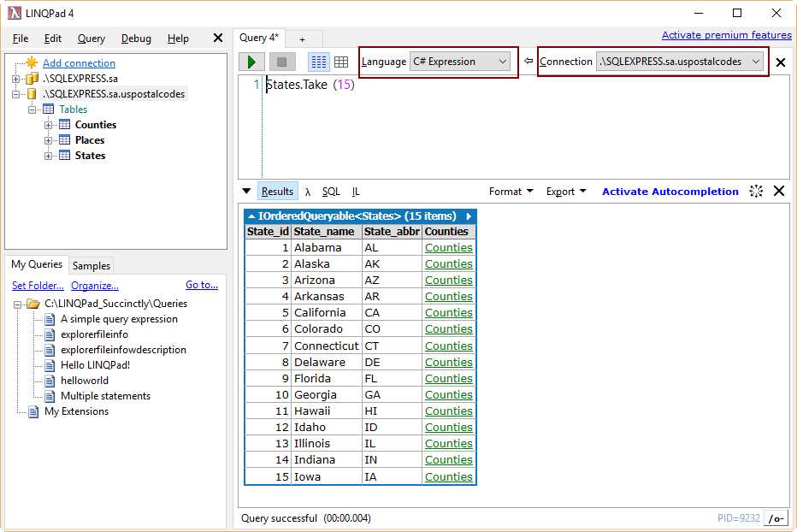Viewport: 797px width, 532px height.
Task: Click the /o- button in the status bar
Action: 776,518
